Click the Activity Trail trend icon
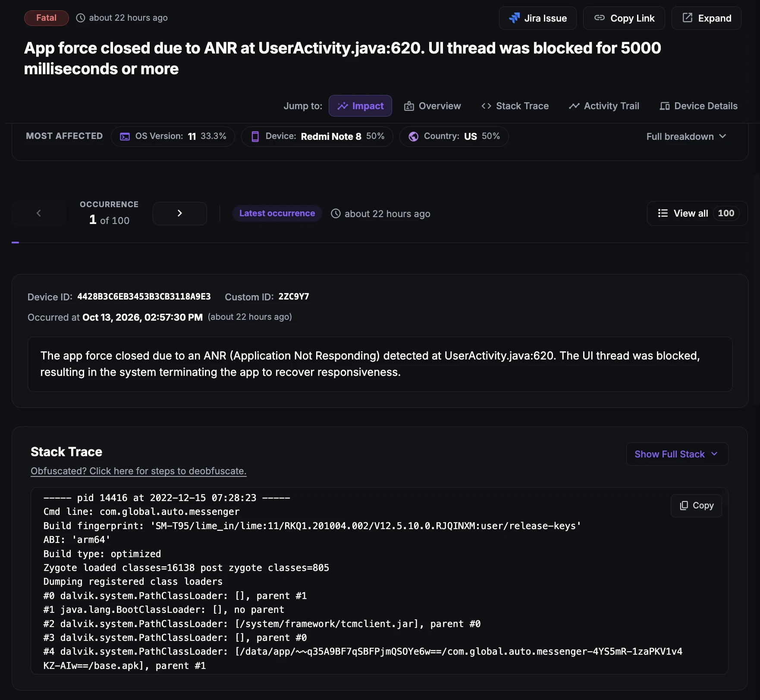The image size is (760, 700). 574,106
